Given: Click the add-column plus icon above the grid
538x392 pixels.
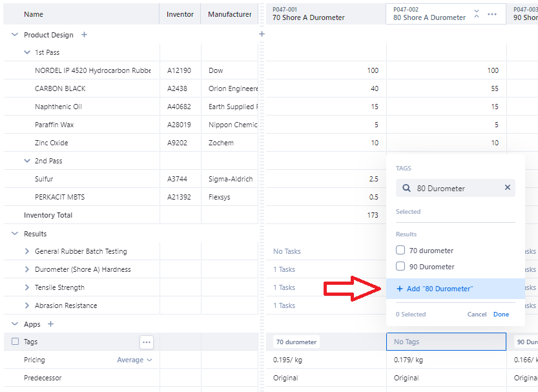Looking at the screenshot, I should click(x=262, y=34).
